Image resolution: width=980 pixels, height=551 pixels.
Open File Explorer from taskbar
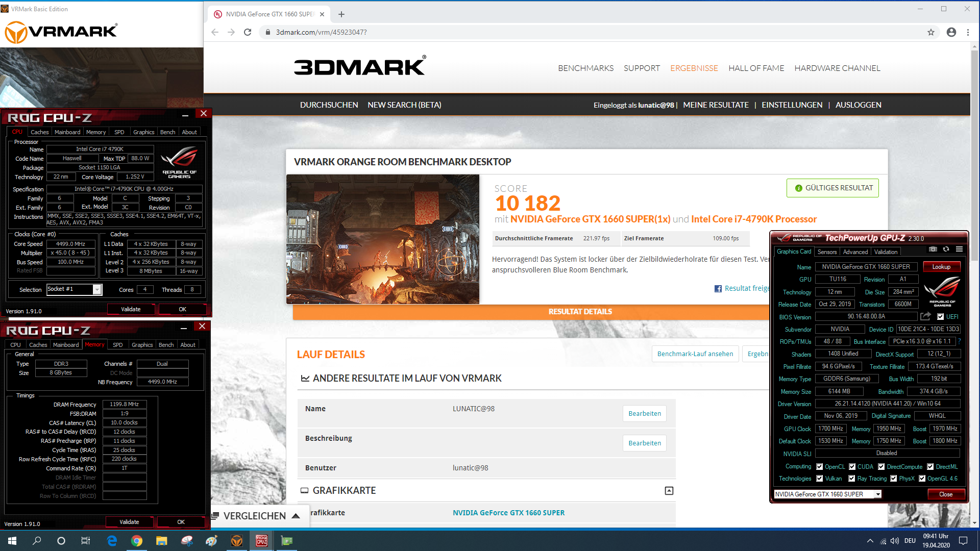pyautogui.click(x=161, y=541)
